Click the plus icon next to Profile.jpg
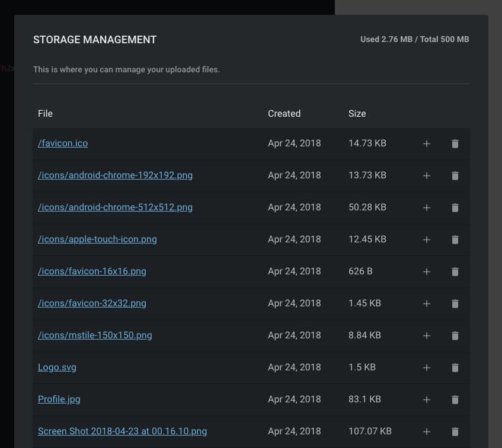 (426, 399)
